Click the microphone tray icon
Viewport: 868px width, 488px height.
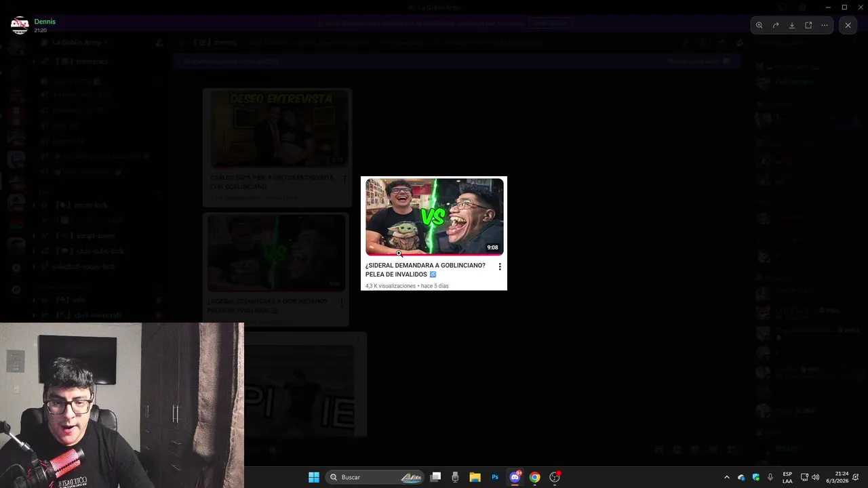(770, 477)
